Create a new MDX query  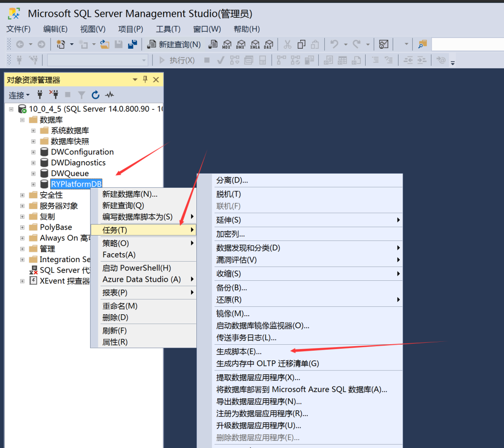click(x=227, y=44)
